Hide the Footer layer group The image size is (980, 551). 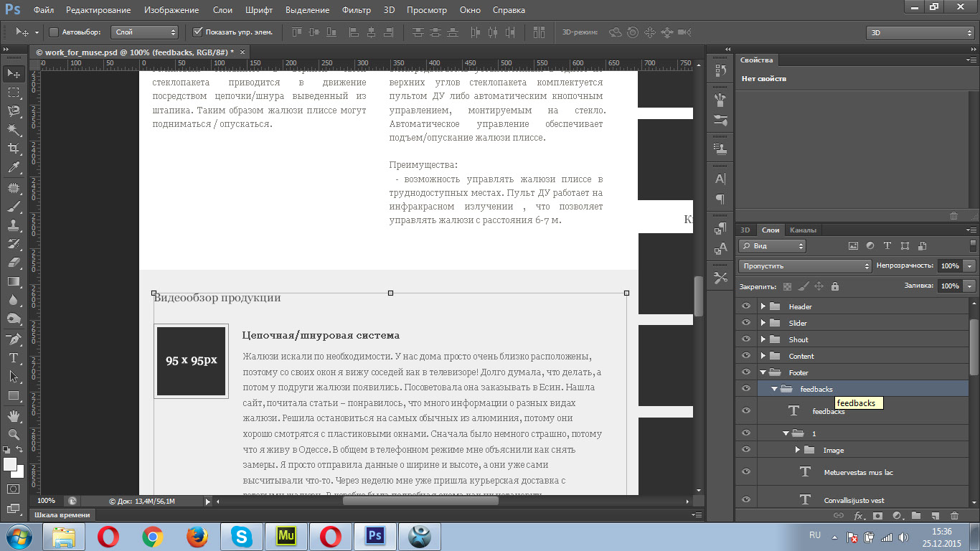click(746, 372)
